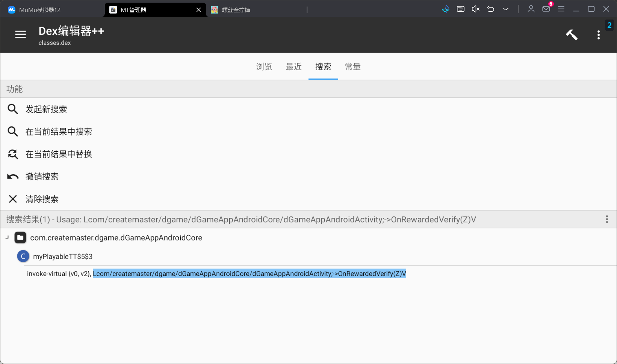Undo the search with 撤销搜索
The image size is (617, 364).
pyautogui.click(x=308, y=177)
